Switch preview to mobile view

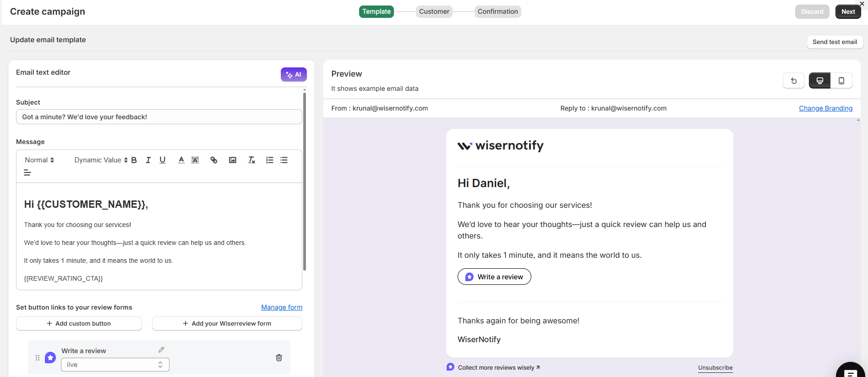point(841,81)
